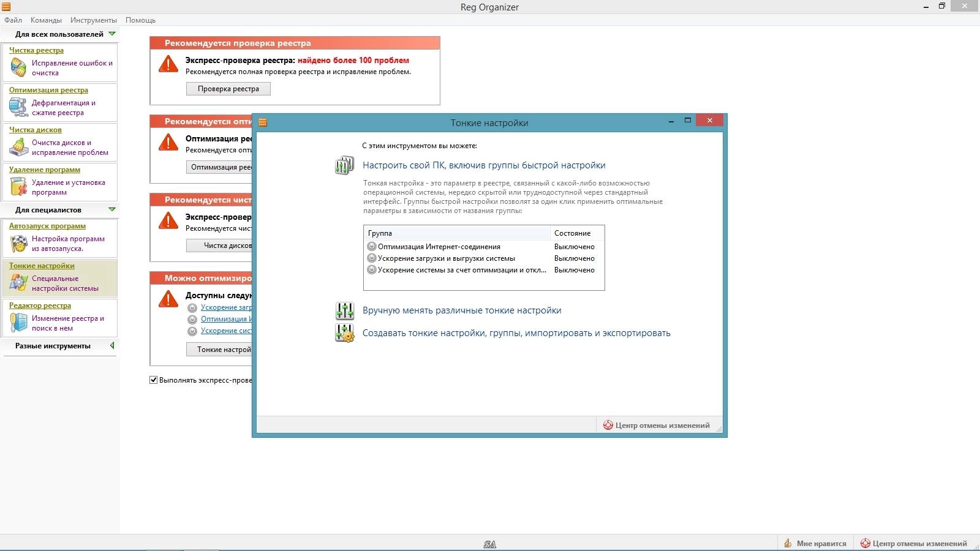Click warning icon in disk cleanup panel
Image resolution: width=980 pixels, height=551 pixels.
click(168, 220)
